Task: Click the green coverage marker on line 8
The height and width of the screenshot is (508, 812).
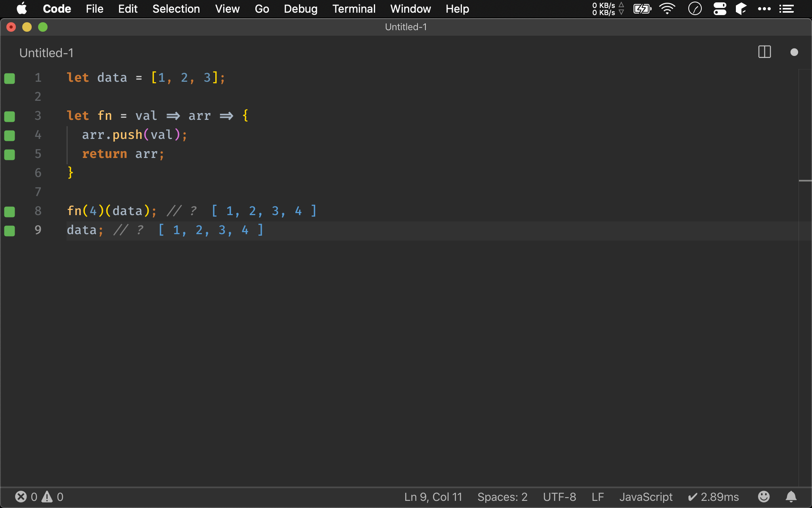Action: [10, 212]
